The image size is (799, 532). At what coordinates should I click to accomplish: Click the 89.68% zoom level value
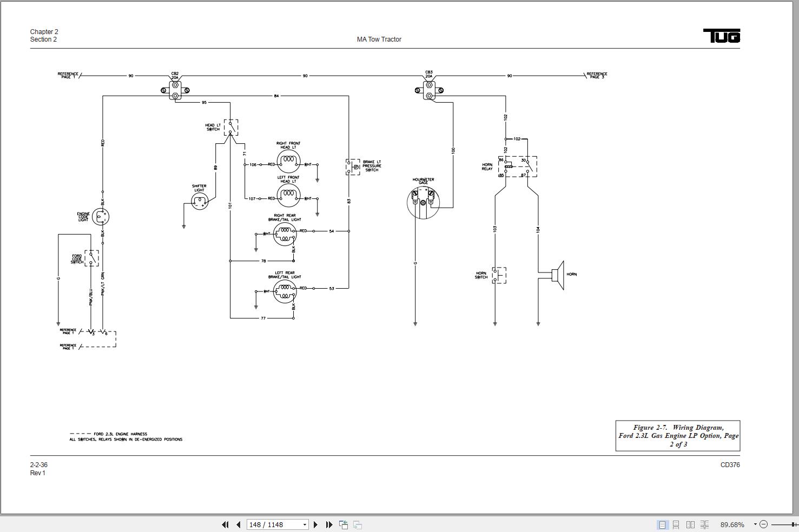coord(732,524)
